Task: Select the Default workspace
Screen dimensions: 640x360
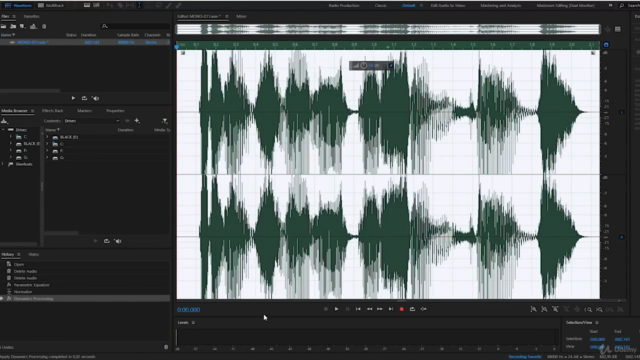Action: click(408, 5)
